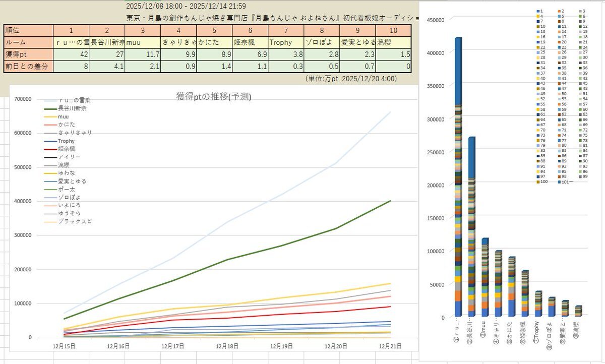Click the event title cell about 月島もんじゃ
The height and width of the screenshot is (364, 605).
(x=273, y=18)
